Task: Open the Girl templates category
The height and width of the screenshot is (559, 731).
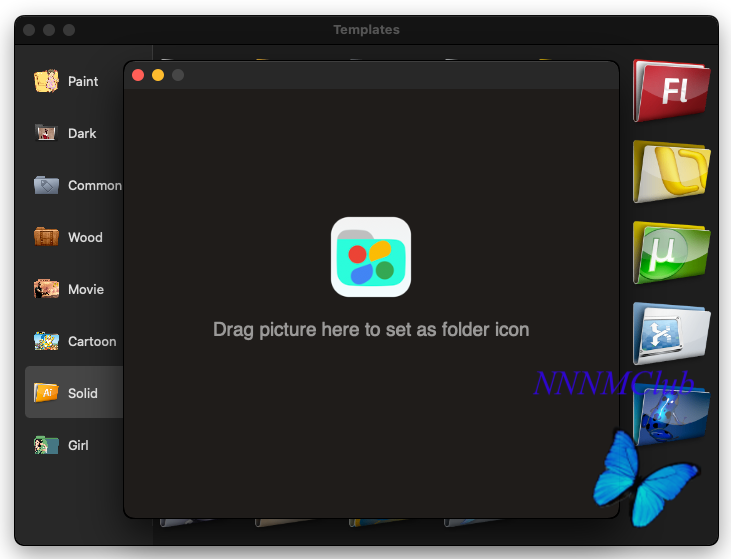Action: (x=75, y=445)
